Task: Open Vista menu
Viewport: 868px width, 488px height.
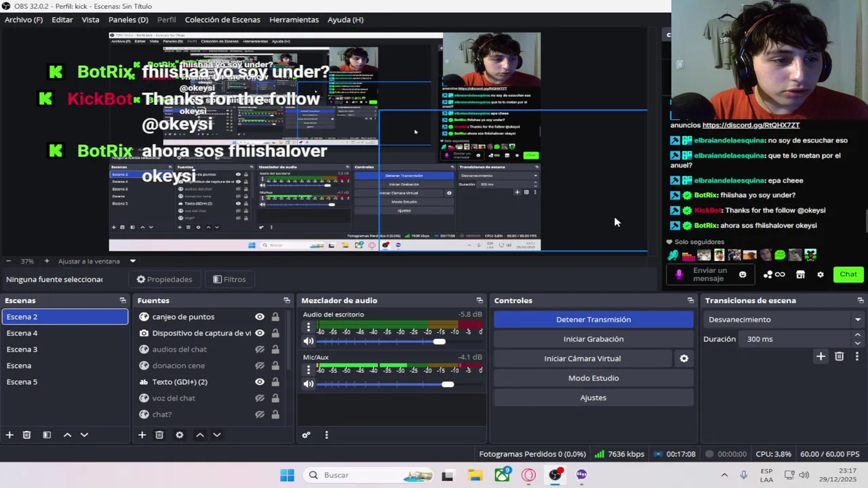Action: (91, 20)
